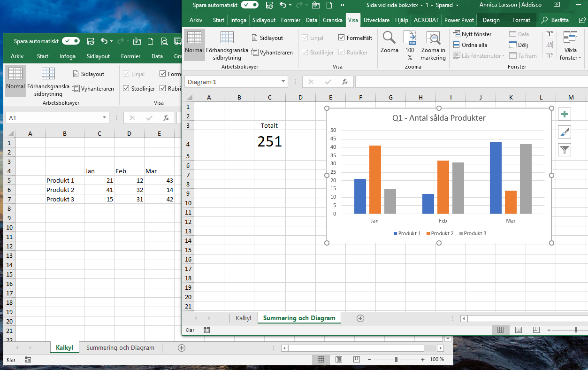The image size is (588, 370).
Task: Open Vyhanteraren in the front window
Action: point(272,53)
